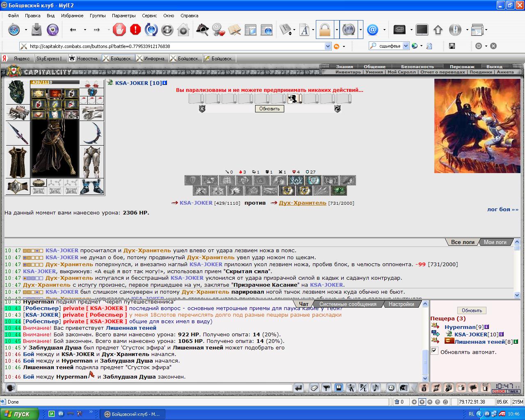
Task: Click the smiley face chat icon
Action: [391, 388]
